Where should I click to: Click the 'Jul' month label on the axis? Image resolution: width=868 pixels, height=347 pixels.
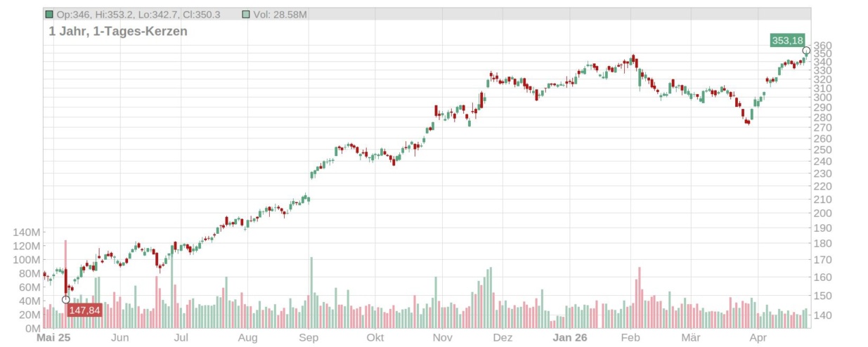[x=181, y=338]
